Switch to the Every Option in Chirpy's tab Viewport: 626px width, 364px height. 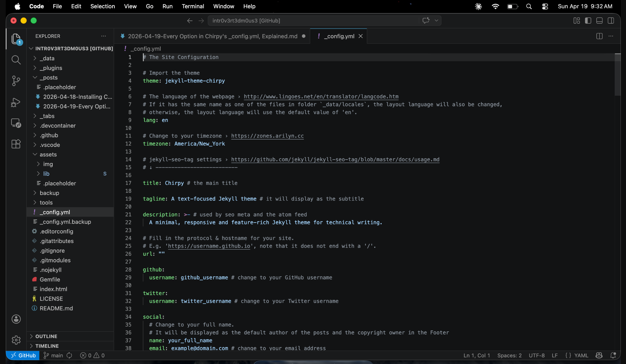pos(212,36)
